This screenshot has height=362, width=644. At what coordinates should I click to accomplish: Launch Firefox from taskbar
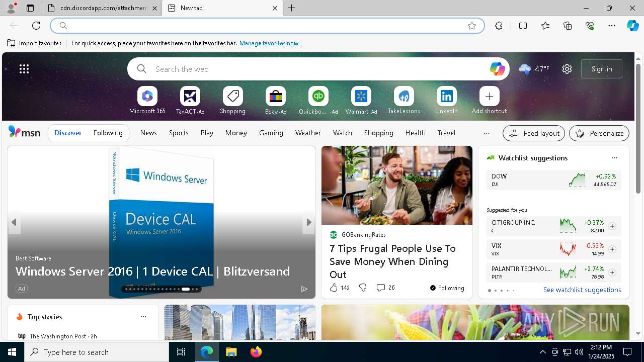pos(256,352)
